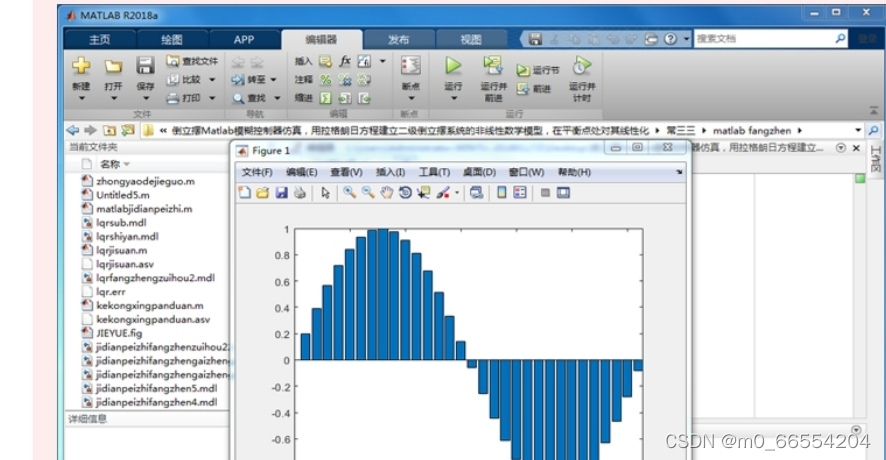This screenshot has height=460, width=886.
Task: Toggle the brush data tool
Action: [x=444, y=193]
